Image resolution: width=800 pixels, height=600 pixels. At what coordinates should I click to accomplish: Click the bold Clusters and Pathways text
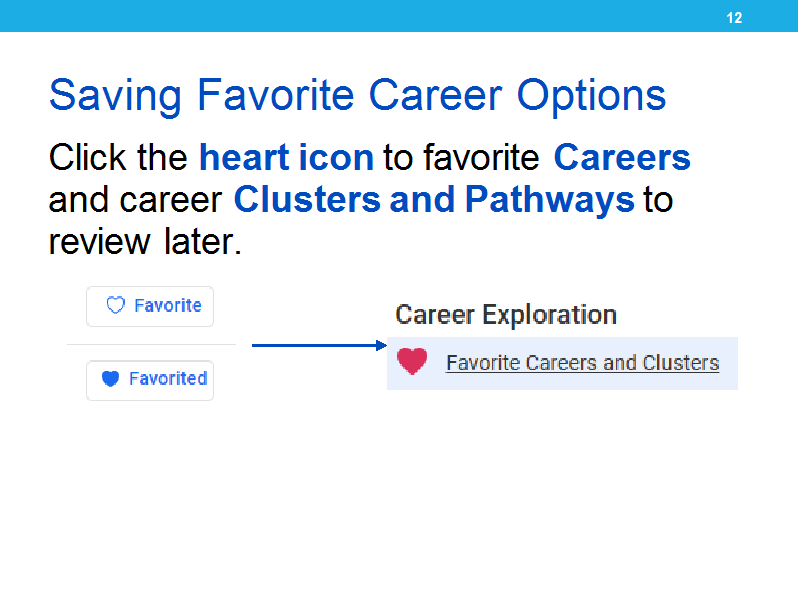coord(434,199)
